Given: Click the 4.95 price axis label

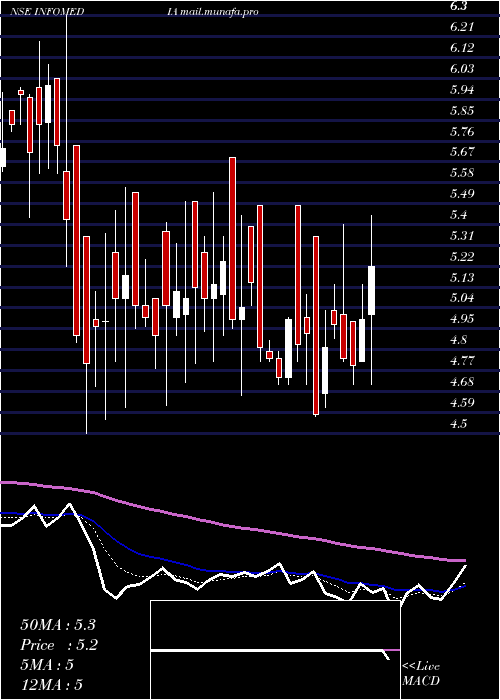Looking at the screenshot, I should point(462,319).
